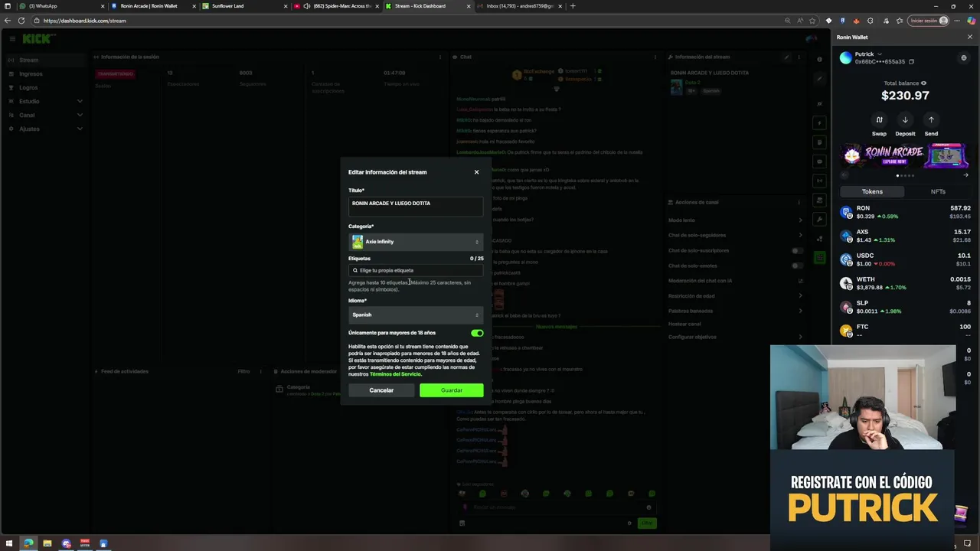Viewport: 980px width, 551px height.
Task: Click the pencil edit icon in Información del stream
Action: (786, 57)
